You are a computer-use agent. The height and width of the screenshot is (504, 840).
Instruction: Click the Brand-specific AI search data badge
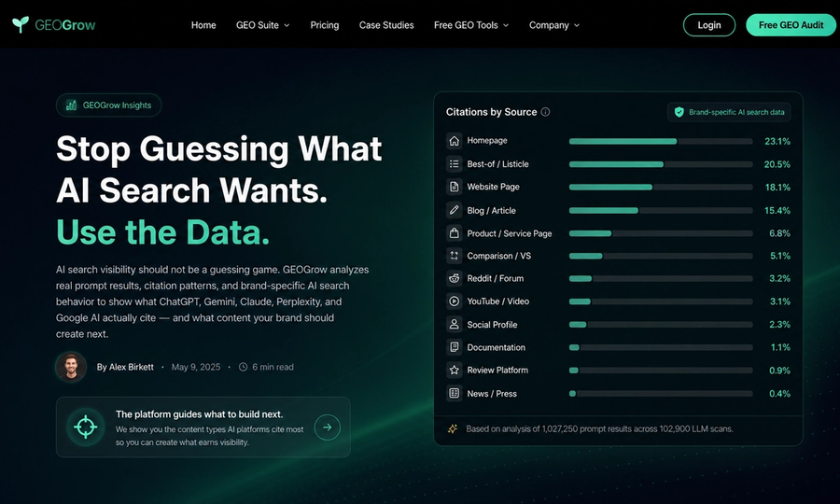coord(729,112)
